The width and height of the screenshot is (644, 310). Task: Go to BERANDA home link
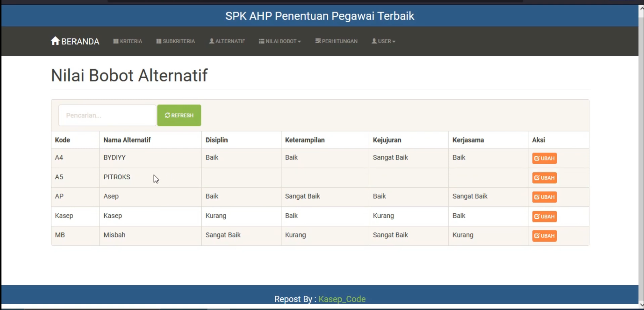tap(75, 41)
